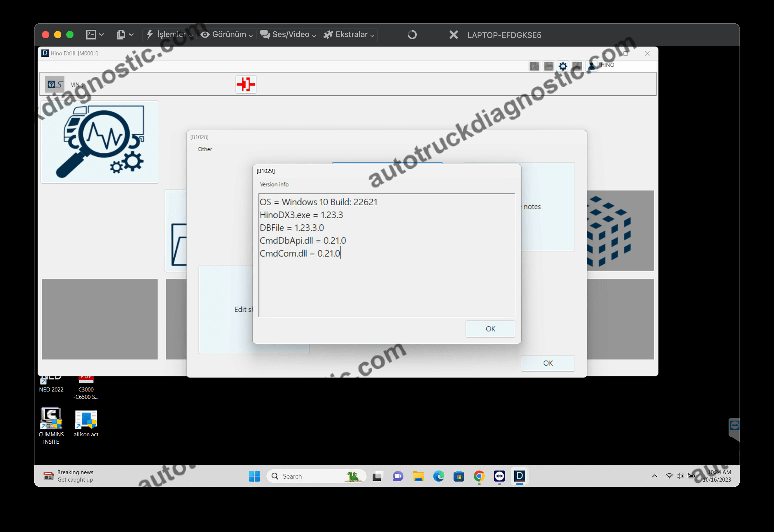
Task: Confirm Version info with OK button
Action: tap(490, 329)
